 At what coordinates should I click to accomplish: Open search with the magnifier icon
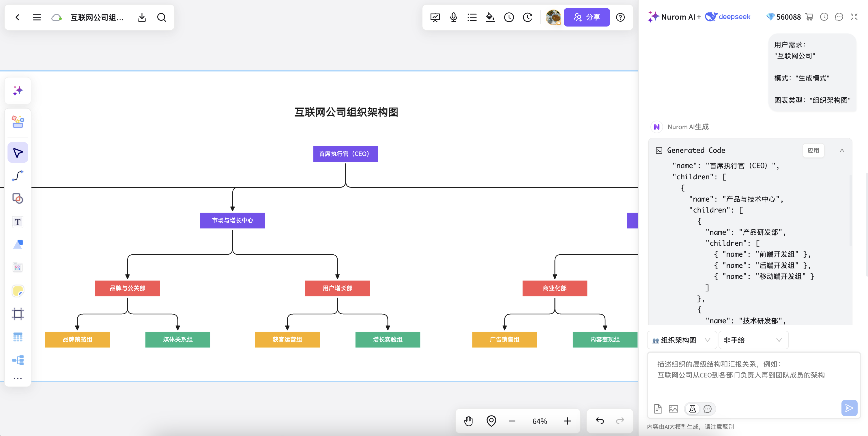point(162,17)
